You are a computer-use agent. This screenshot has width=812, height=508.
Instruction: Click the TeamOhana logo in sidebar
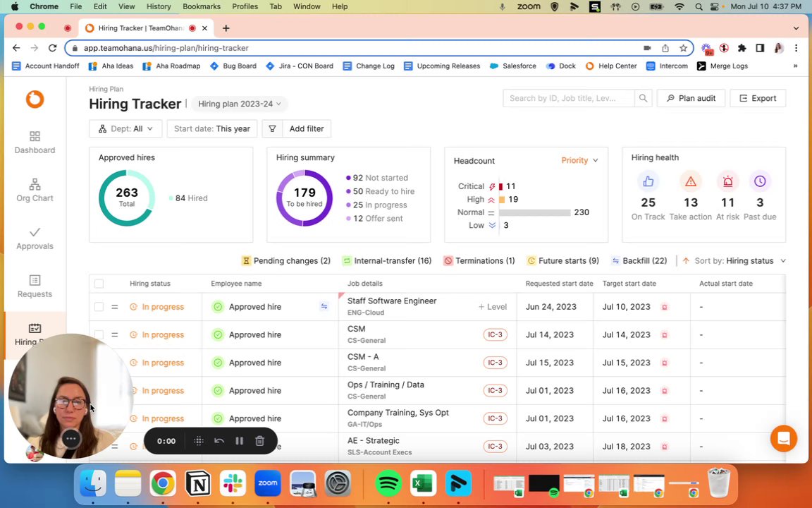(35, 99)
